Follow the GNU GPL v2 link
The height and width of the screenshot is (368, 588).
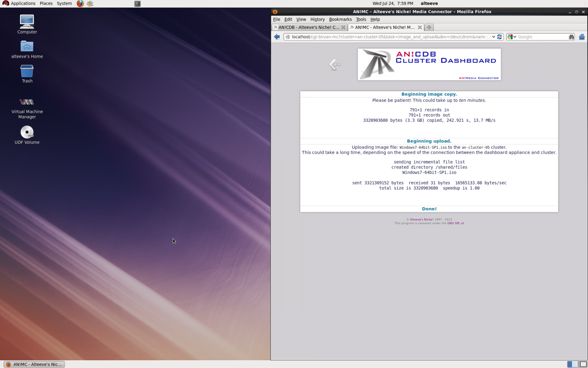coord(455,223)
